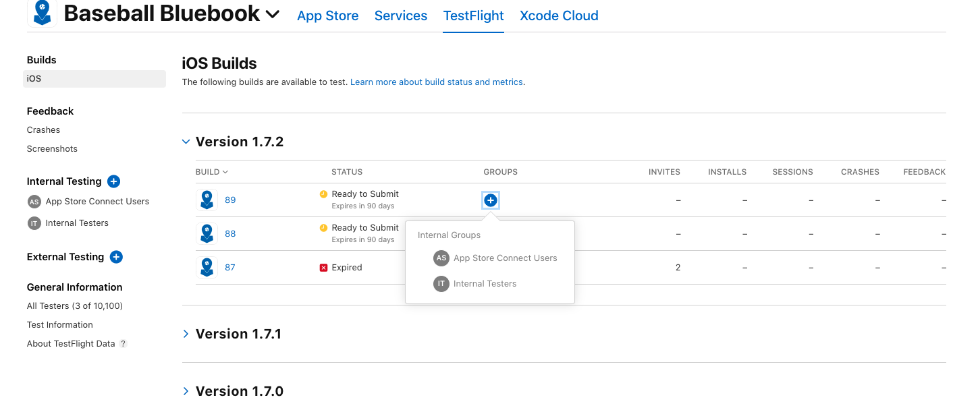This screenshot has height=410, width=980.
Task: Expand the Version 1.7.1 section
Action: click(x=186, y=334)
